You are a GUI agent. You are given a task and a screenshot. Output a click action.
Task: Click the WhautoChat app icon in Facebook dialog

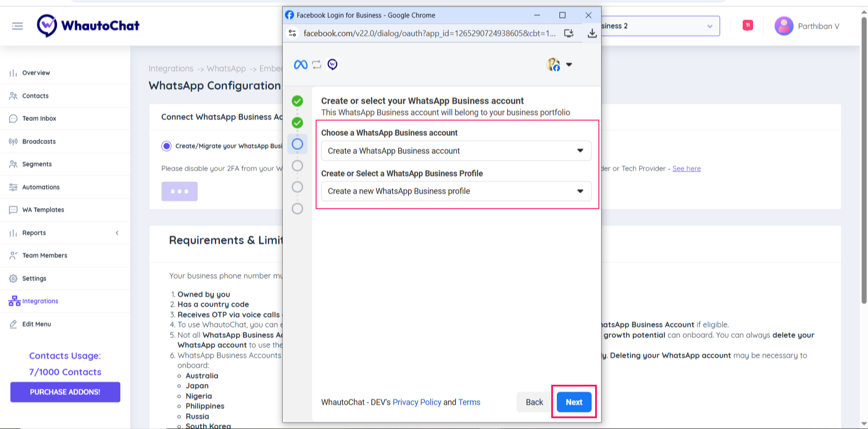pyautogui.click(x=332, y=65)
